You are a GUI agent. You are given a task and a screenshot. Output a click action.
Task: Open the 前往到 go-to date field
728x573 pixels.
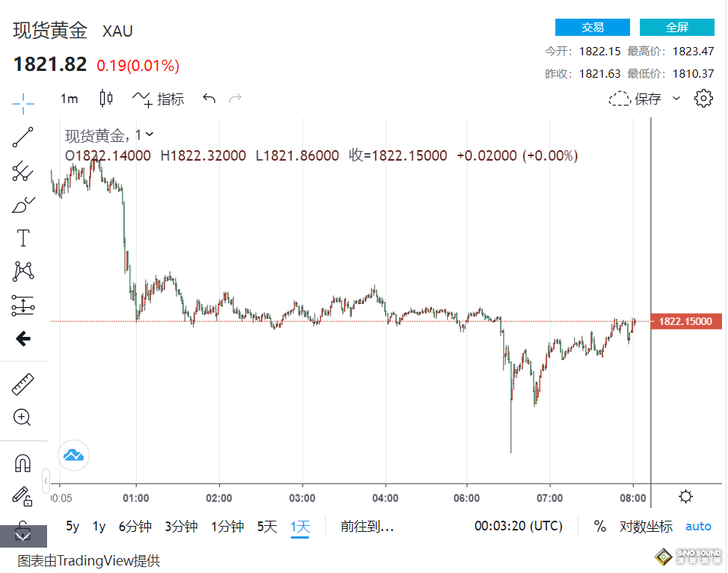pos(366,526)
